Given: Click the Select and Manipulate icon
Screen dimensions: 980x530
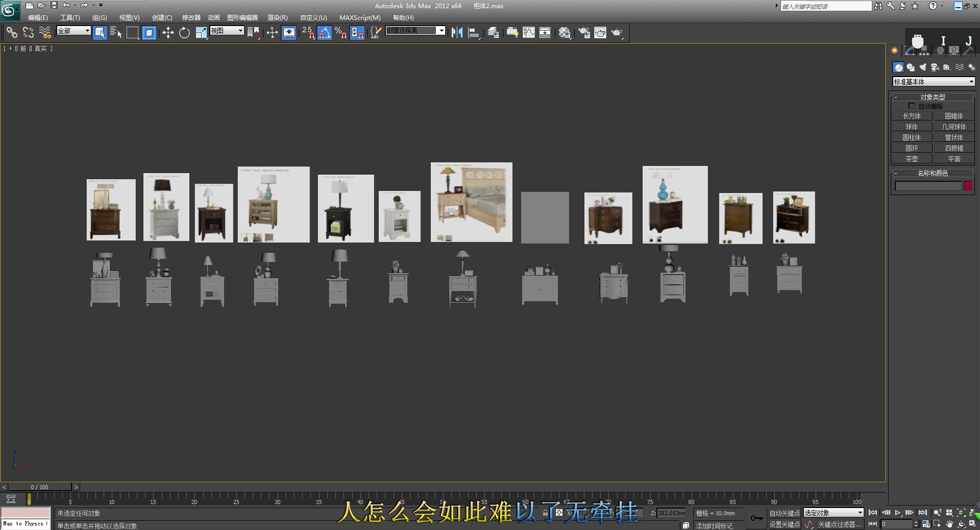Looking at the screenshot, I should 272,33.
